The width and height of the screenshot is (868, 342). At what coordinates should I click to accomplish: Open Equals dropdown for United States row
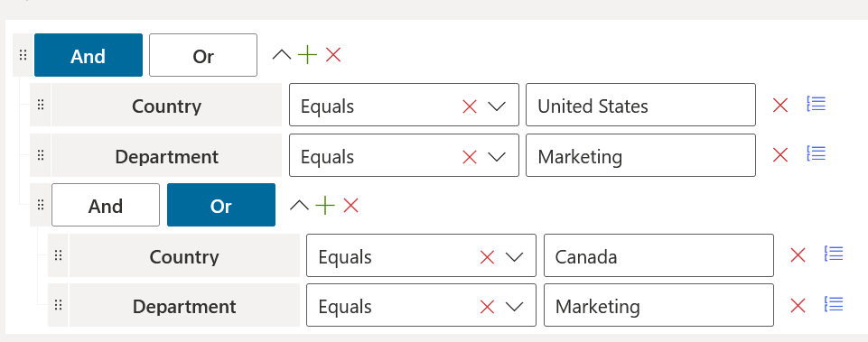click(x=497, y=106)
